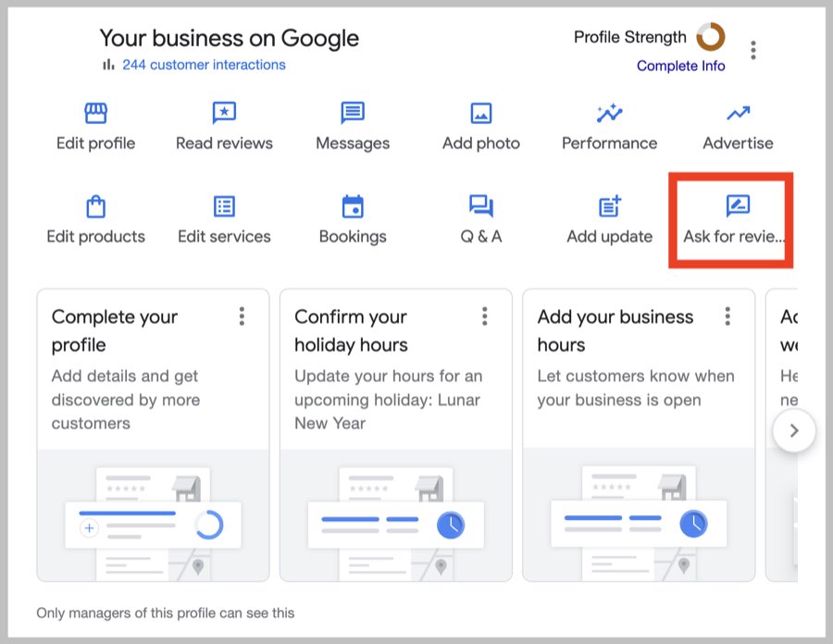Click the Edit profile label
This screenshot has height=644, width=833.
(x=95, y=143)
